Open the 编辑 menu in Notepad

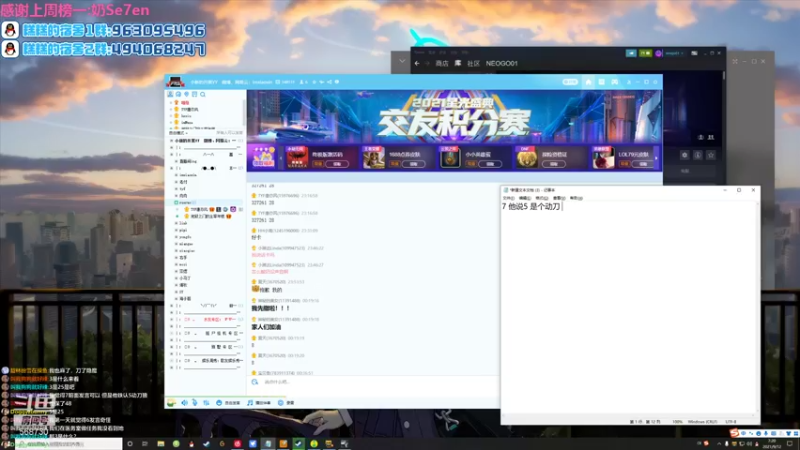tap(525, 198)
